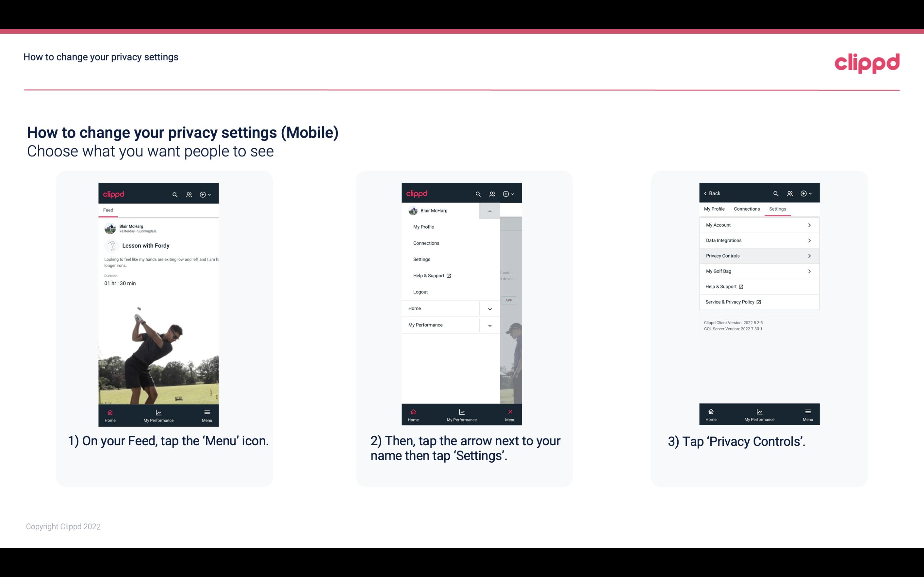Open the My Profile section
This screenshot has width=924, height=577.
[715, 209]
